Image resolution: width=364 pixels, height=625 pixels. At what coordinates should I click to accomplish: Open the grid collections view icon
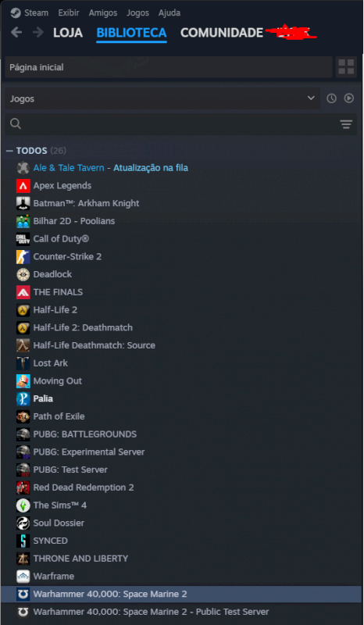(x=346, y=67)
